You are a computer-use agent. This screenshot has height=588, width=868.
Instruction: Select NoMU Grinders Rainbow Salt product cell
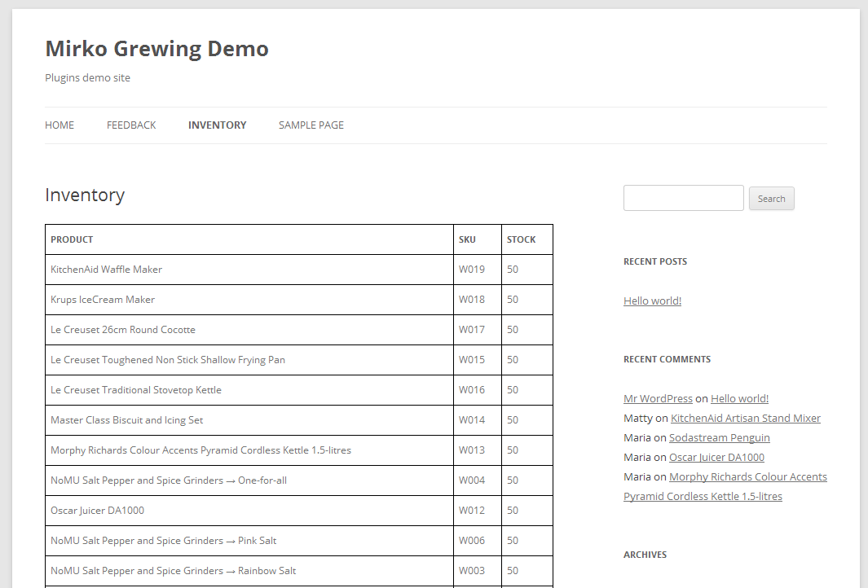point(249,572)
